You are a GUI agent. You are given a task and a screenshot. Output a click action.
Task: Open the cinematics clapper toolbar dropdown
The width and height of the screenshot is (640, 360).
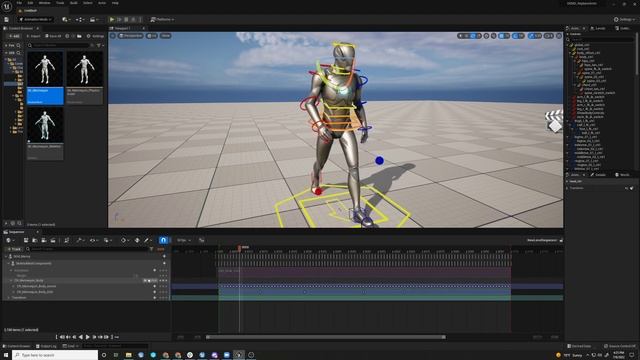pos(93,19)
